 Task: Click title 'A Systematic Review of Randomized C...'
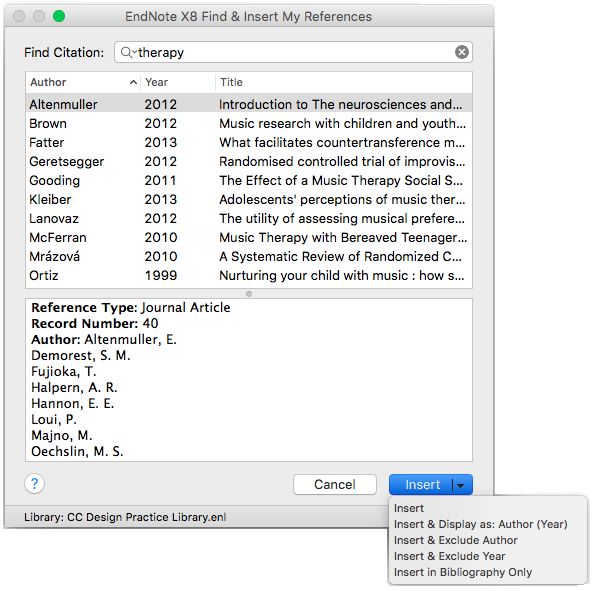point(341,257)
